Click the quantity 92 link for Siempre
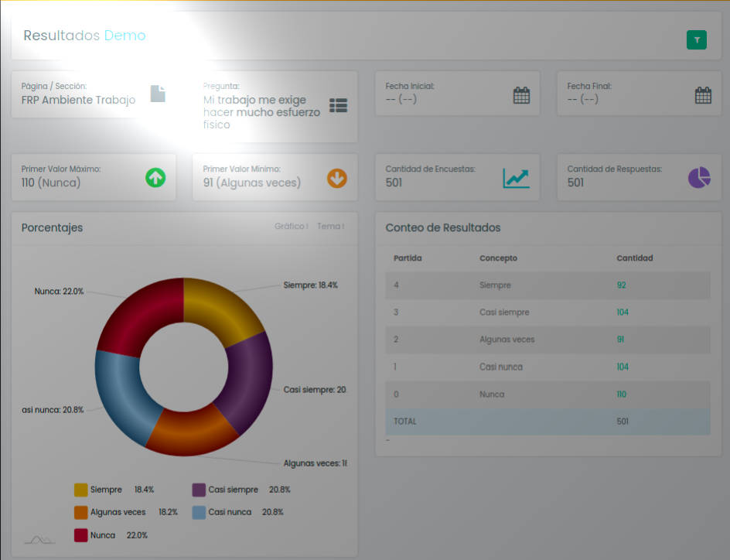730x560 pixels. (x=621, y=285)
